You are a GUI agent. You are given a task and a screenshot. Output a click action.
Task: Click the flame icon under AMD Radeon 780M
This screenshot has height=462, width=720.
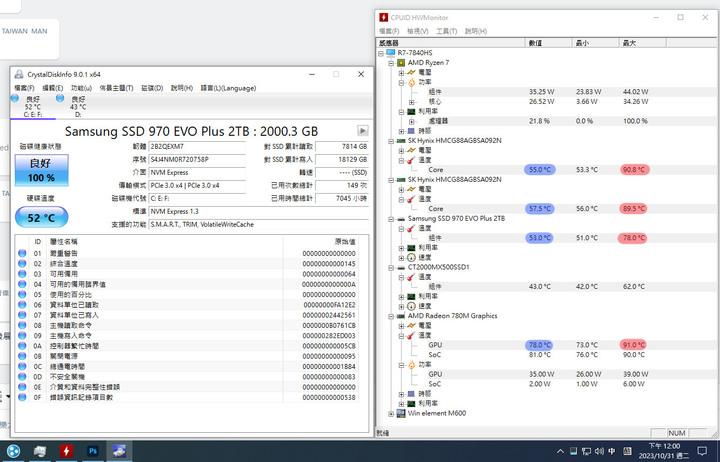click(x=411, y=365)
